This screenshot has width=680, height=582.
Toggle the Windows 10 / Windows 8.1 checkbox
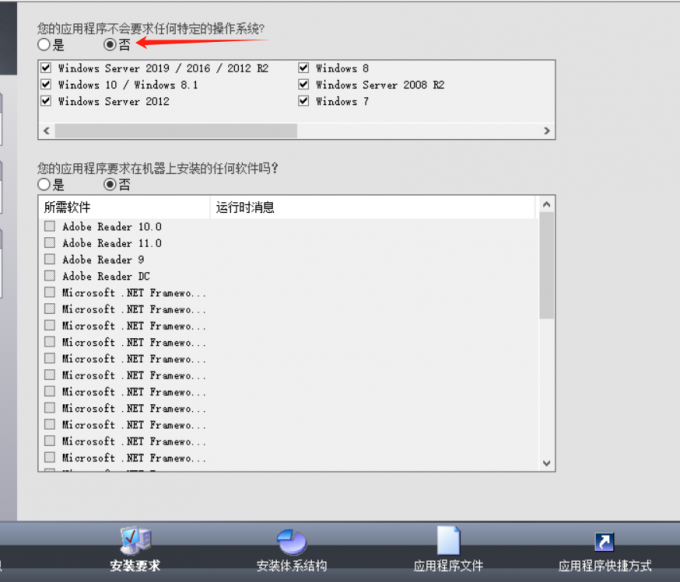coord(47,85)
